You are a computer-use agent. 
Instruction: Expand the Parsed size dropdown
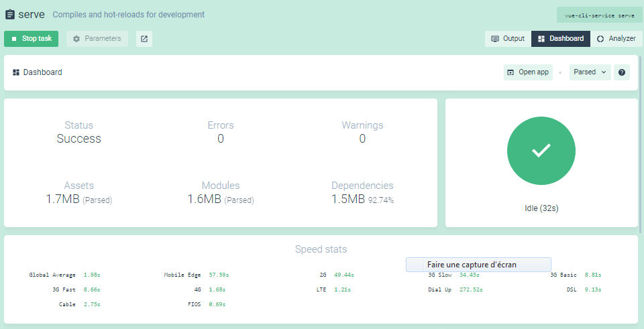click(590, 72)
